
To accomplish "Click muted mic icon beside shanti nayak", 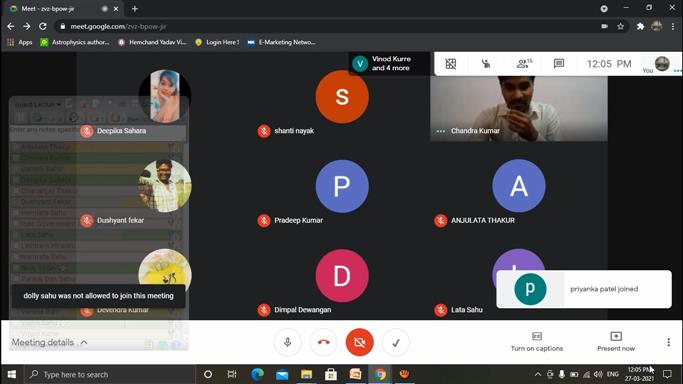I will 264,131.
